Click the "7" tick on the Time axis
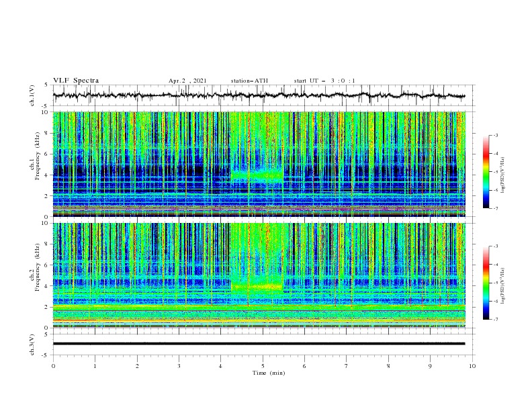Screen dimensions: 532x411 pyautogui.click(x=347, y=366)
